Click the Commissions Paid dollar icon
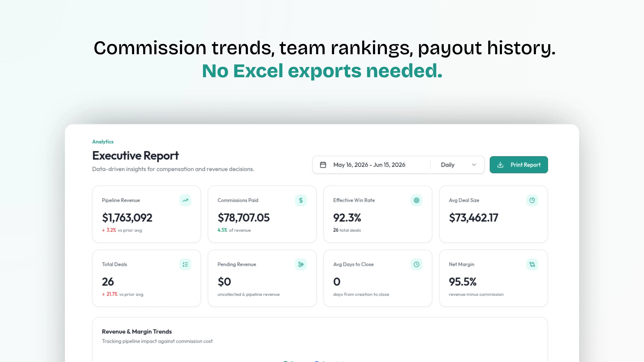The height and width of the screenshot is (362, 644). (301, 200)
